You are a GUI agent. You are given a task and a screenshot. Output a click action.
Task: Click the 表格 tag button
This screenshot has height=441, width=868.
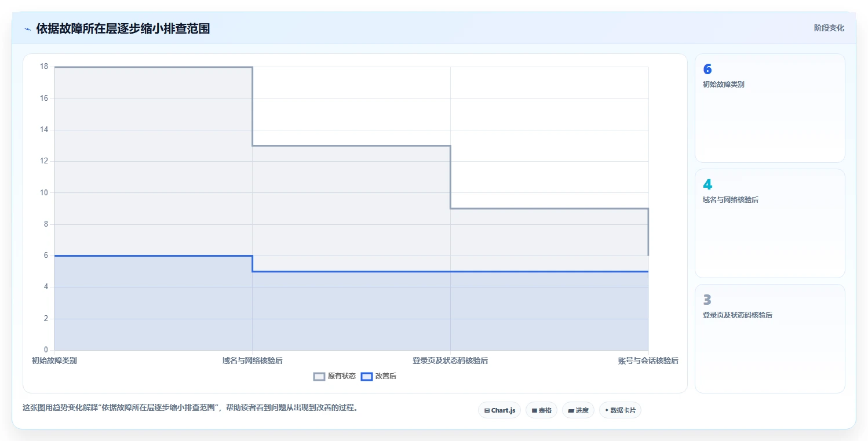[541, 410]
